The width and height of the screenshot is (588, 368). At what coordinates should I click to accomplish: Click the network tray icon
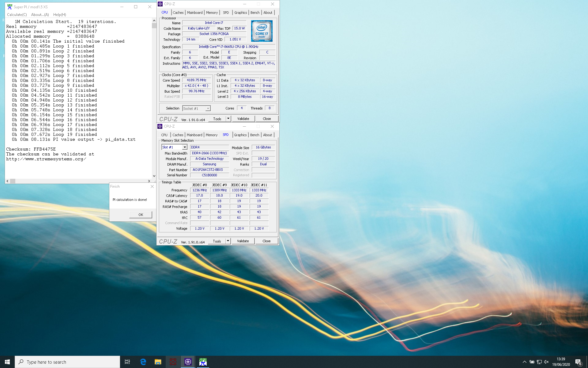click(x=539, y=362)
